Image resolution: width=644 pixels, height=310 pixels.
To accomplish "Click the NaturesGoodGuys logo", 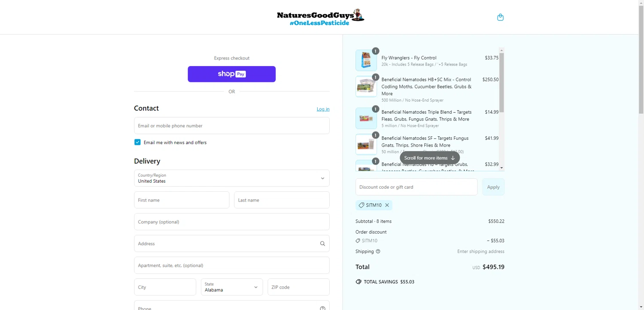I will pyautogui.click(x=320, y=17).
